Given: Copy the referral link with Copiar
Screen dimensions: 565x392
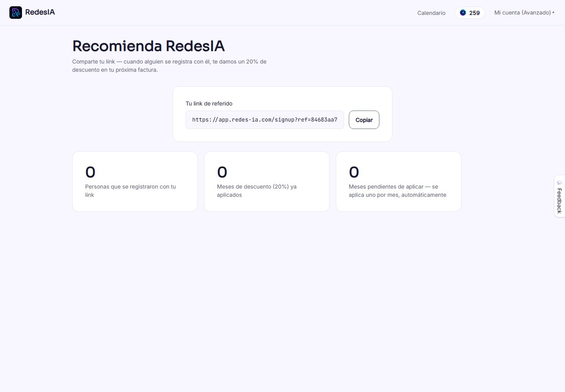Looking at the screenshot, I should pyautogui.click(x=364, y=120).
